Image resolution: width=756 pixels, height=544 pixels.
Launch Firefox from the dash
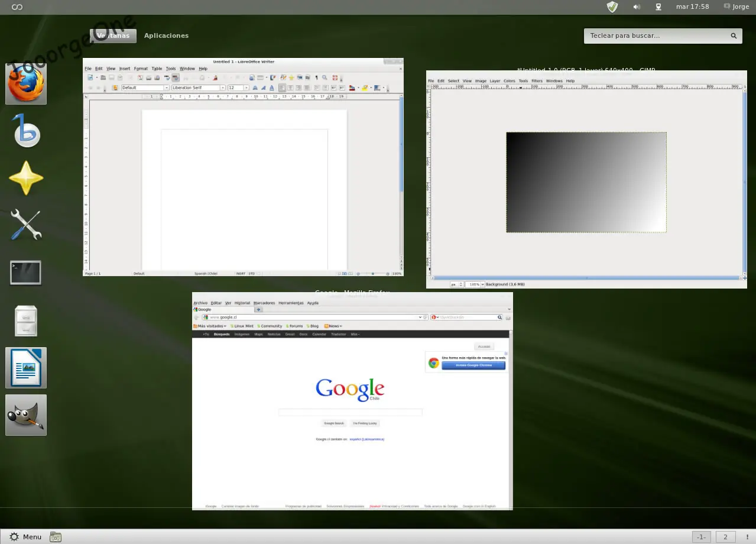click(26, 83)
